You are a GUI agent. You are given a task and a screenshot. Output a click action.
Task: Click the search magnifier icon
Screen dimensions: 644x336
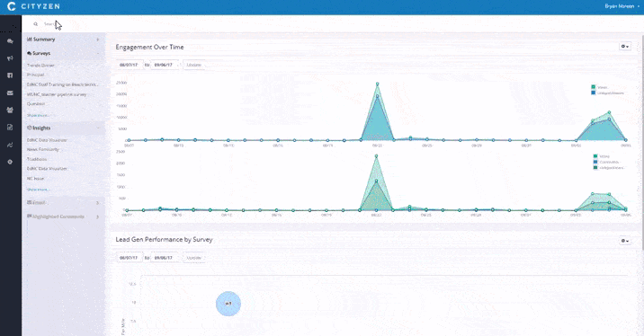[36, 24]
